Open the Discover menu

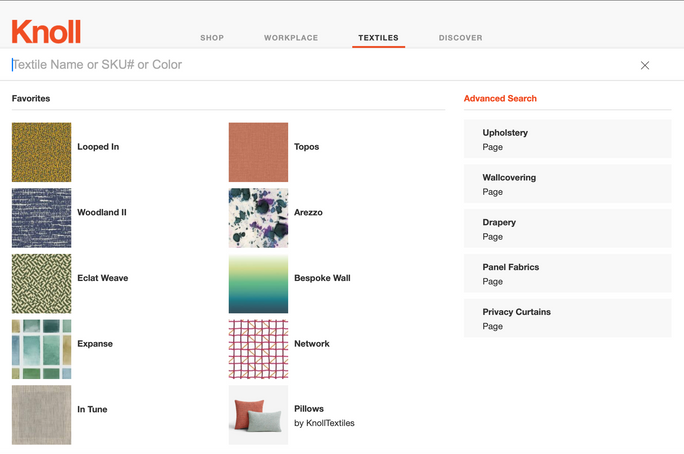(460, 38)
